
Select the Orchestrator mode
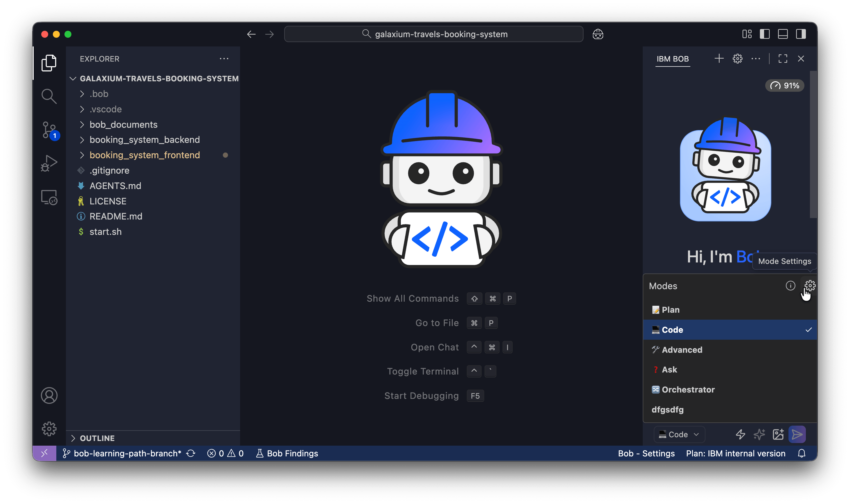[688, 390]
